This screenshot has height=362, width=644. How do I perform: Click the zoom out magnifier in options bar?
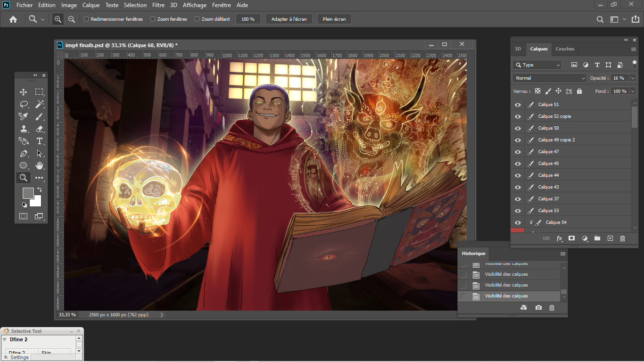coord(72,19)
